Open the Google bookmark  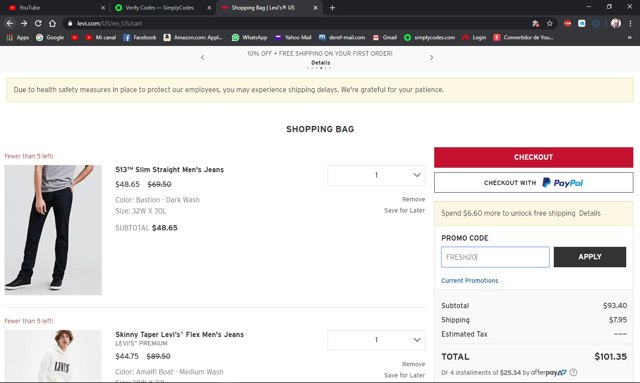(x=50, y=38)
